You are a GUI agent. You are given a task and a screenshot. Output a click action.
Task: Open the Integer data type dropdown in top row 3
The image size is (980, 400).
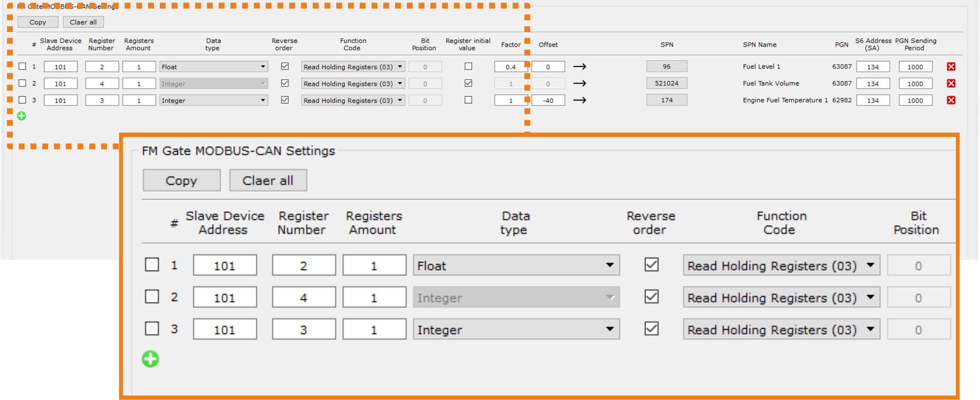pyautogui.click(x=214, y=100)
